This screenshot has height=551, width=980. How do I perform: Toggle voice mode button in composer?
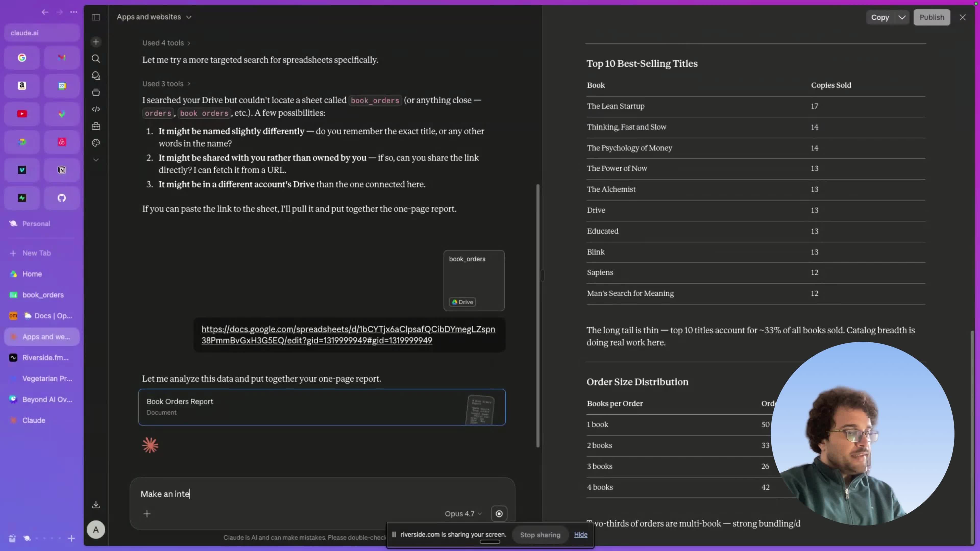pyautogui.click(x=499, y=514)
